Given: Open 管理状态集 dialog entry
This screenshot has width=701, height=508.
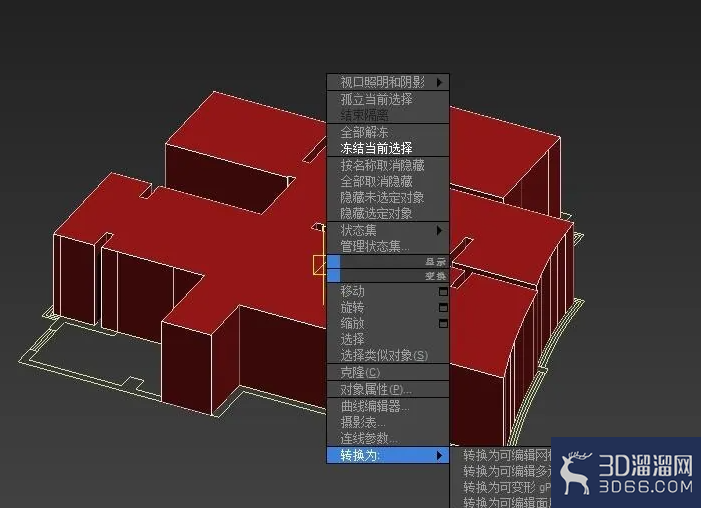Looking at the screenshot, I should pyautogui.click(x=388, y=246).
